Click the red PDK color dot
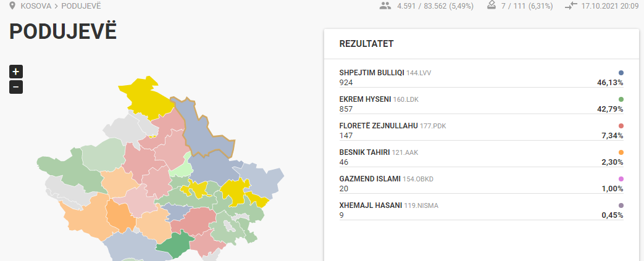Viewport: 644px width, 261px height. 621,126
